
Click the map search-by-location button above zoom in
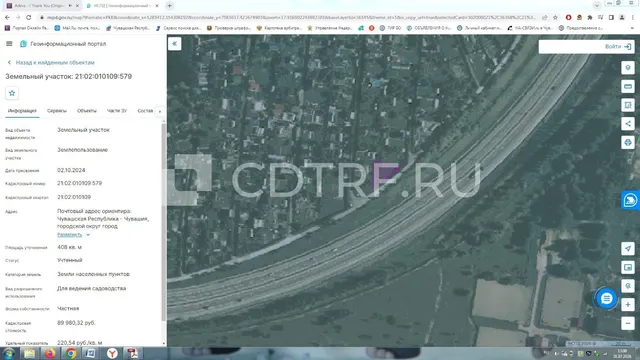(x=628, y=286)
